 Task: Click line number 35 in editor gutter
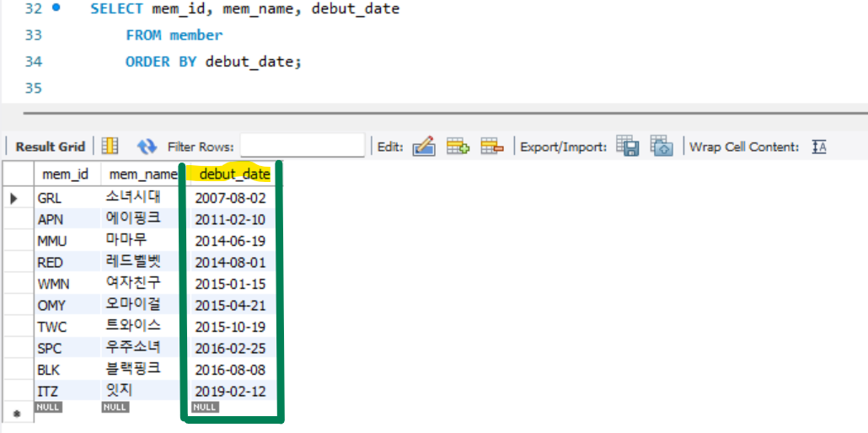tap(33, 88)
